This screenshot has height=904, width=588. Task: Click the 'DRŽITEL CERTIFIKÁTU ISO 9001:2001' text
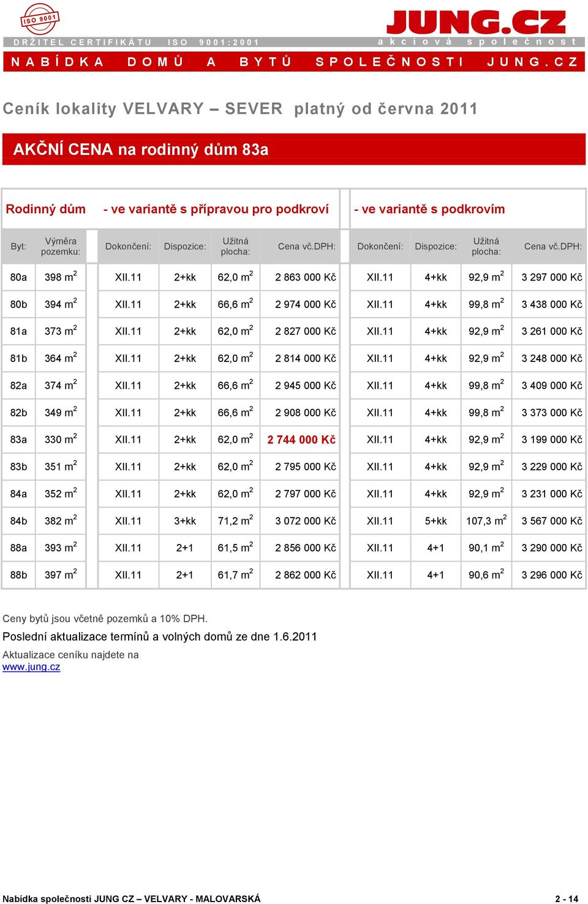137,42
